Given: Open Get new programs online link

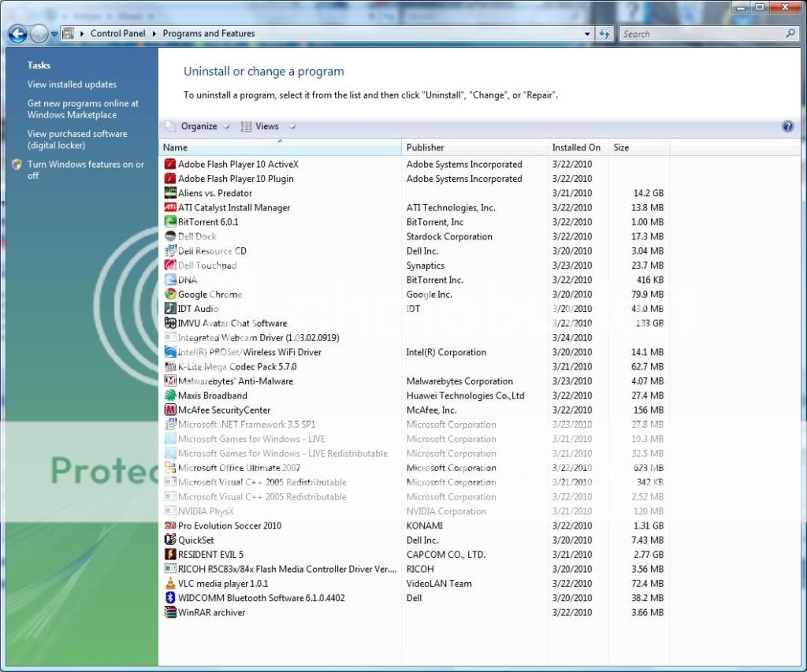Looking at the screenshot, I should tap(83, 109).
